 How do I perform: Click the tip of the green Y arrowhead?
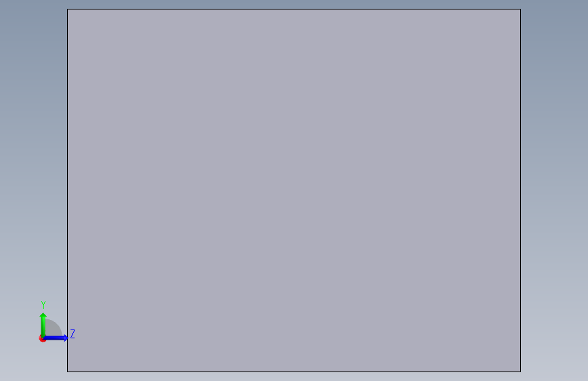pos(43,313)
